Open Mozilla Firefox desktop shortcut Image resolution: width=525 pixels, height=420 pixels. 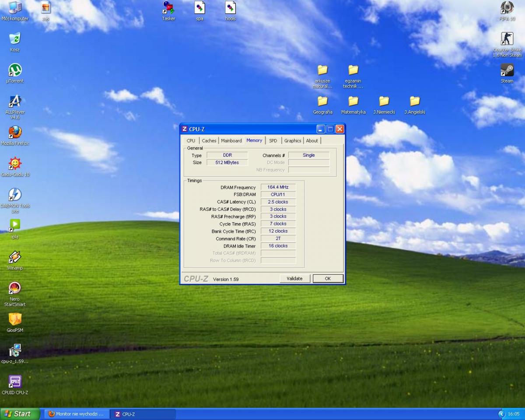[x=15, y=136]
